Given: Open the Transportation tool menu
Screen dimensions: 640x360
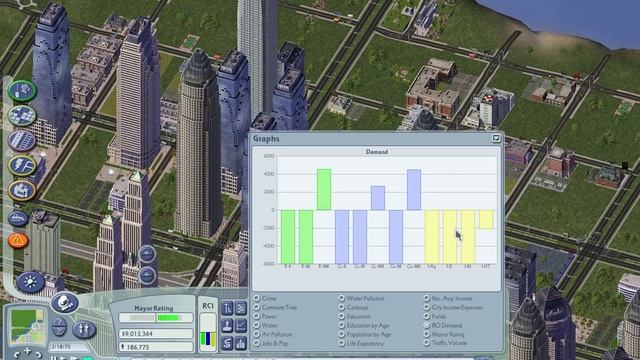Looking at the screenshot, I should click(x=22, y=140).
